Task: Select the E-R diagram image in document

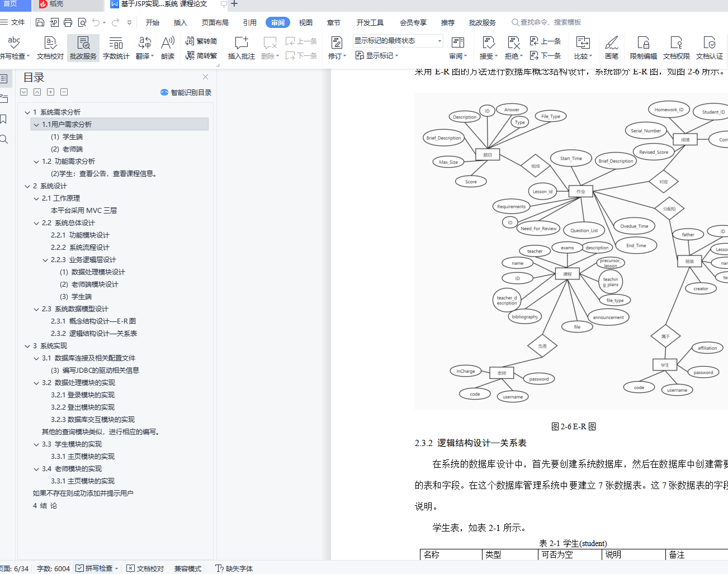Action: pyautogui.click(x=571, y=252)
